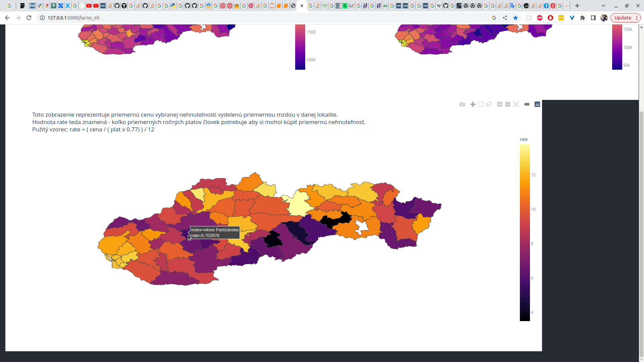Open the Plotly logo link icon
This screenshot has height=362, width=644.
[537, 105]
